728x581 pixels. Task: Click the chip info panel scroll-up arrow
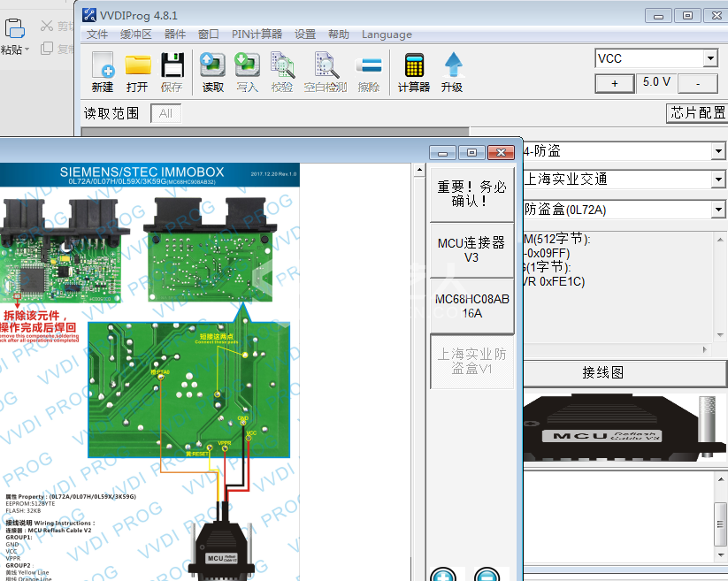[720, 240]
